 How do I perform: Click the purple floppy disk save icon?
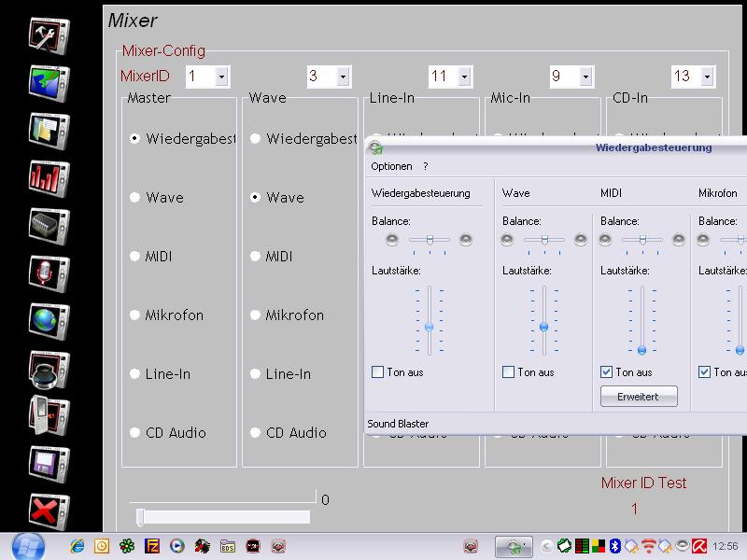coord(49,462)
